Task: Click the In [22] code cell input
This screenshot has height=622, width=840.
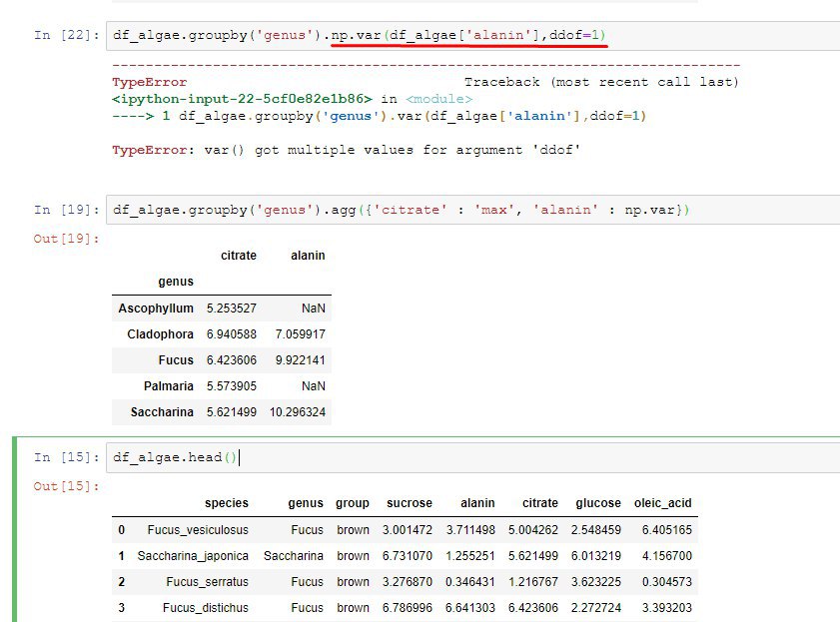Action: coord(473,36)
